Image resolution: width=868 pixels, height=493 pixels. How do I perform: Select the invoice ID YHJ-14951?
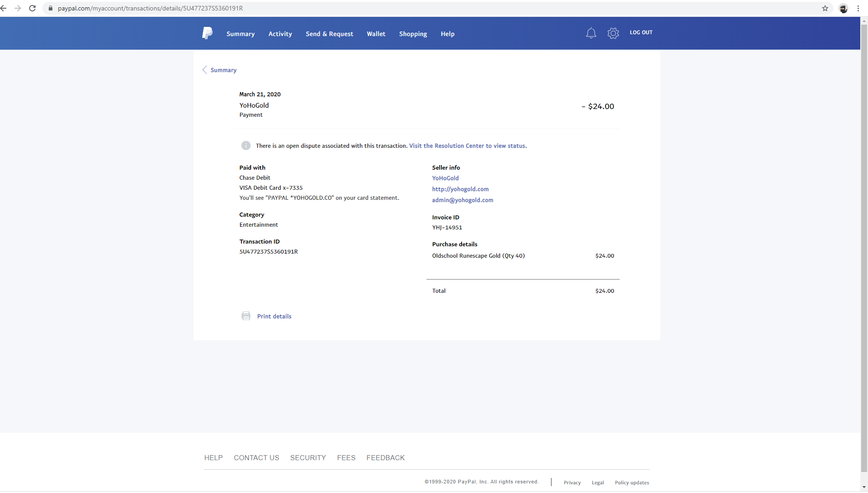[x=447, y=227]
